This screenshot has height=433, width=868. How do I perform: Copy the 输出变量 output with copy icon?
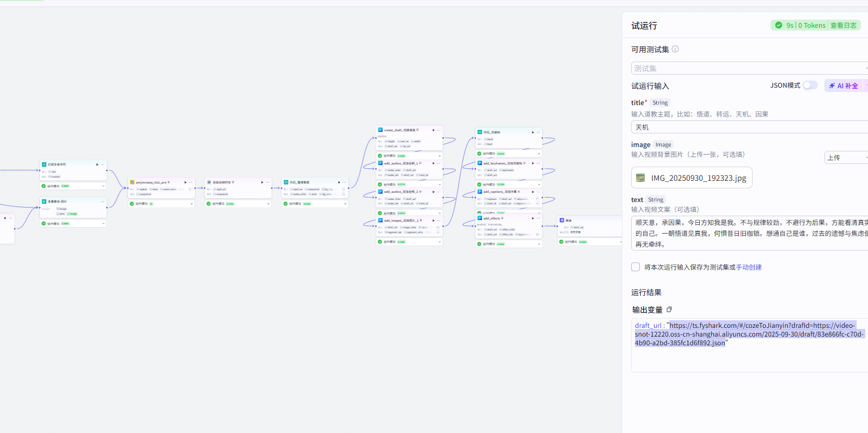pyautogui.click(x=669, y=309)
